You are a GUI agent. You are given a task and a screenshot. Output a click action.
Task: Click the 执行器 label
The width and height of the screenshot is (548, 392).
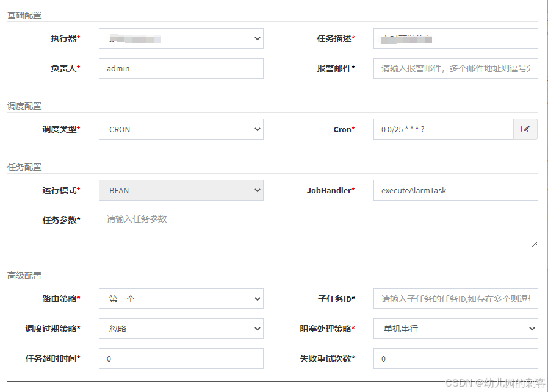click(x=65, y=38)
